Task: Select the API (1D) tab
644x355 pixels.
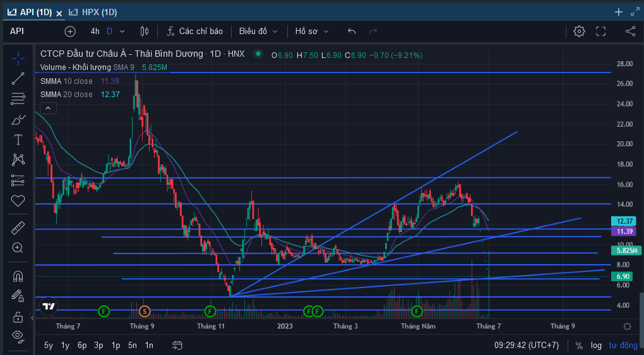Action: pos(30,13)
